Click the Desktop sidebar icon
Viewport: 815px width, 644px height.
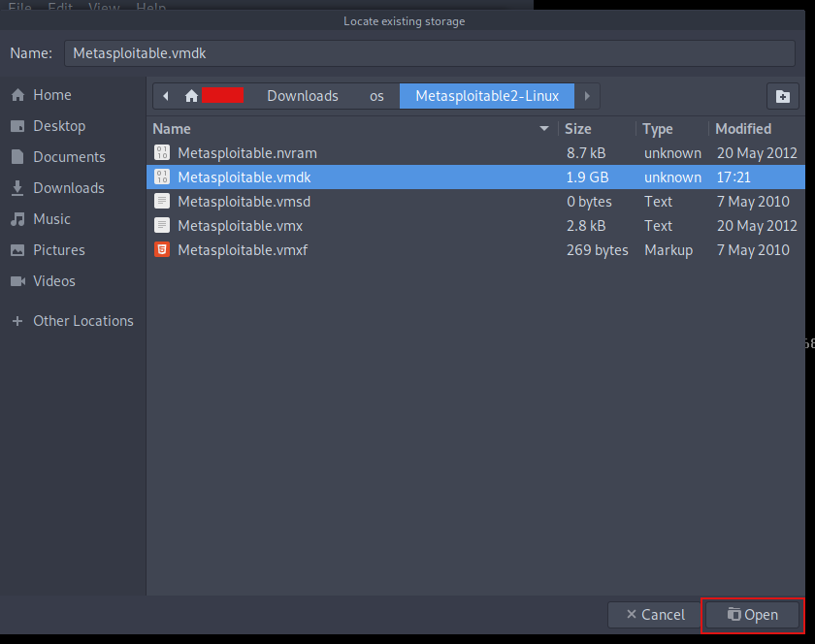pyautogui.click(x=17, y=126)
